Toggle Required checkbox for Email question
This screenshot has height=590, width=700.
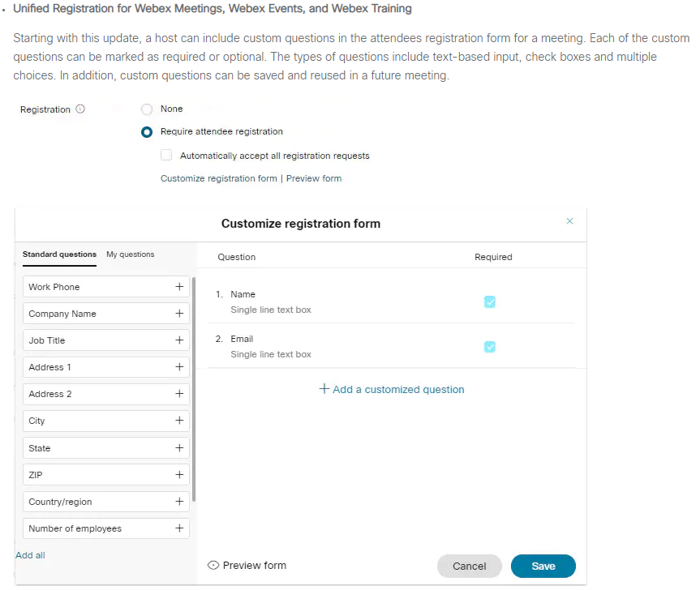click(x=490, y=347)
